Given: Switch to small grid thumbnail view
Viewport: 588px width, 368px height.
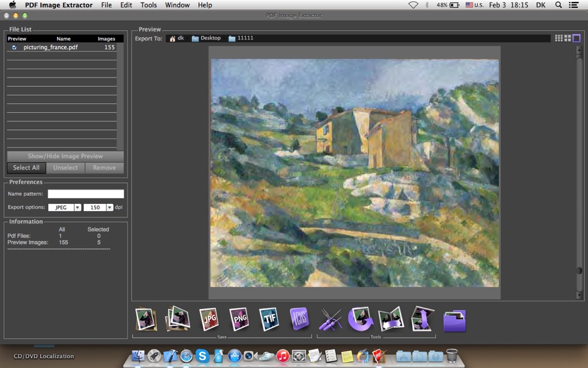Looking at the screenshot, I should click(558, 38).
